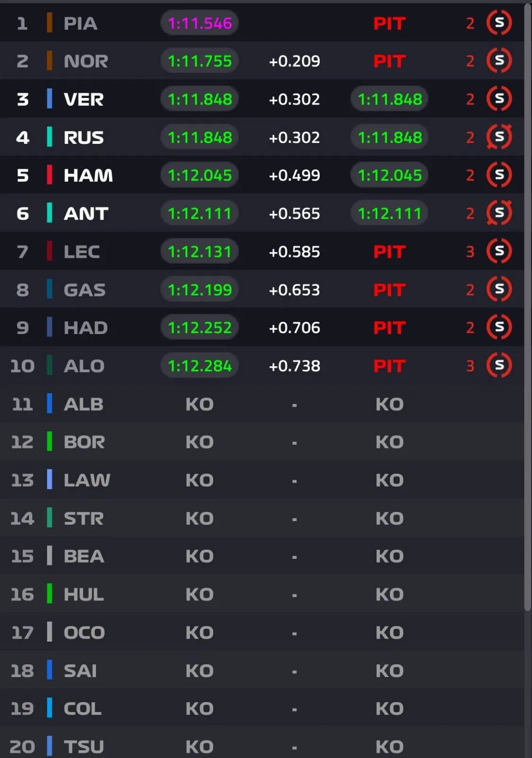Screen dimensions: 532x758
Task: Click the vertical scrollbar thumb
Action: pos(528,308)
